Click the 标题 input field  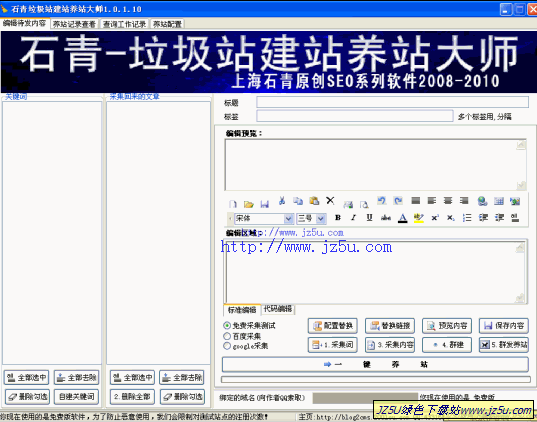point(392,102)
